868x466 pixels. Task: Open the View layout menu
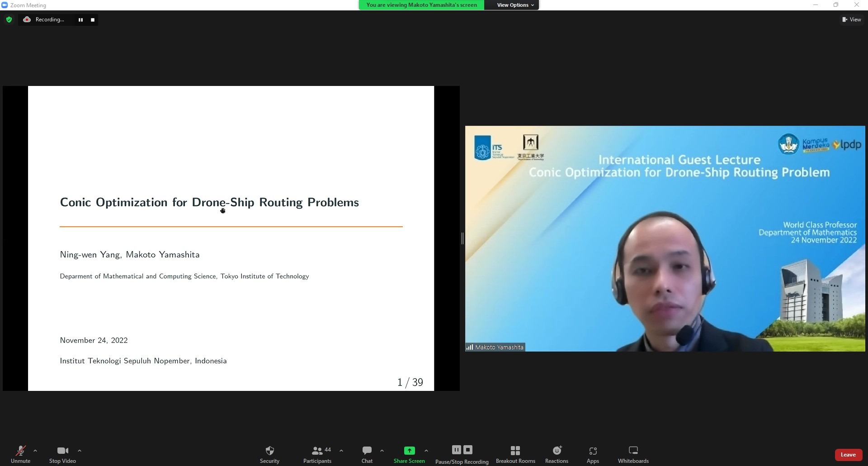[x=851, y=19]
